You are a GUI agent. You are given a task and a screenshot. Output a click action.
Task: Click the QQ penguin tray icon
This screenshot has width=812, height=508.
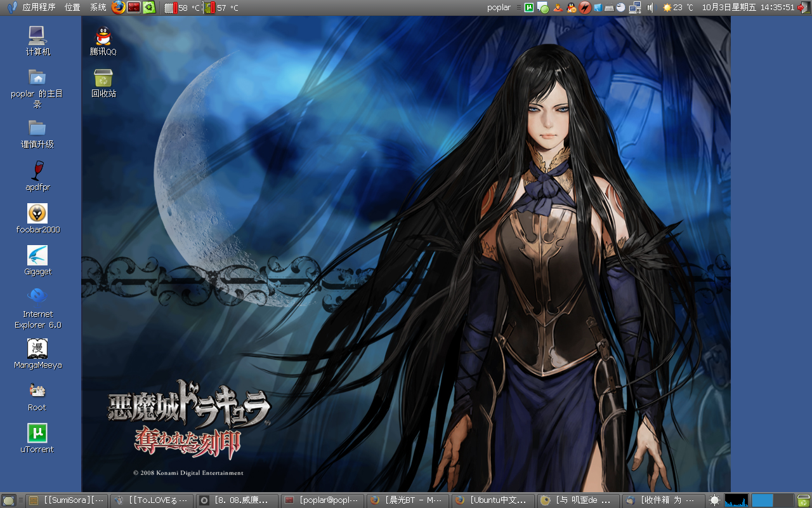click(572, 8)
